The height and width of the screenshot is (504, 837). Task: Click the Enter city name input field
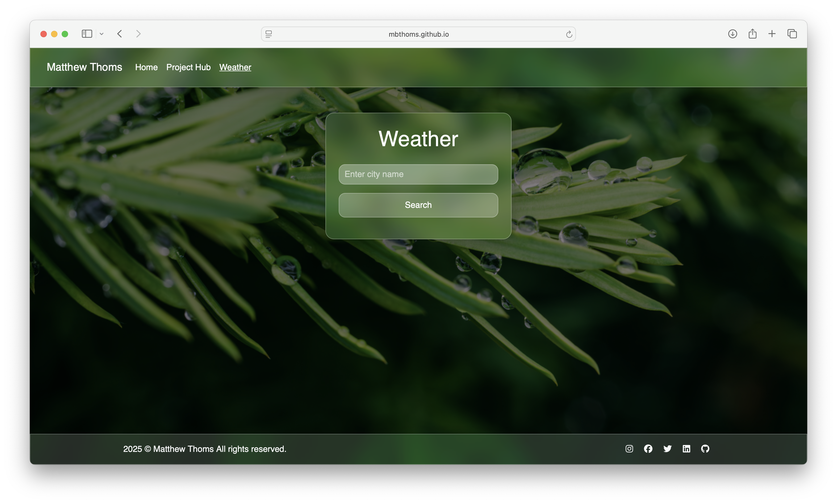point(418,174)
